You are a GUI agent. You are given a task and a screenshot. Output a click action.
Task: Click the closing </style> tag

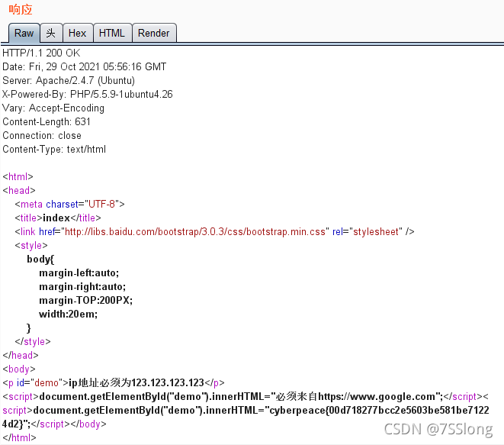[33, 341]
